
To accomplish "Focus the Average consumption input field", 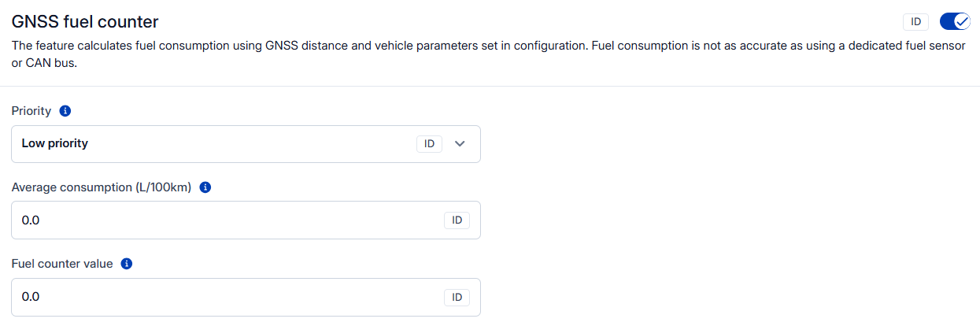I will (x=220, y=220).
